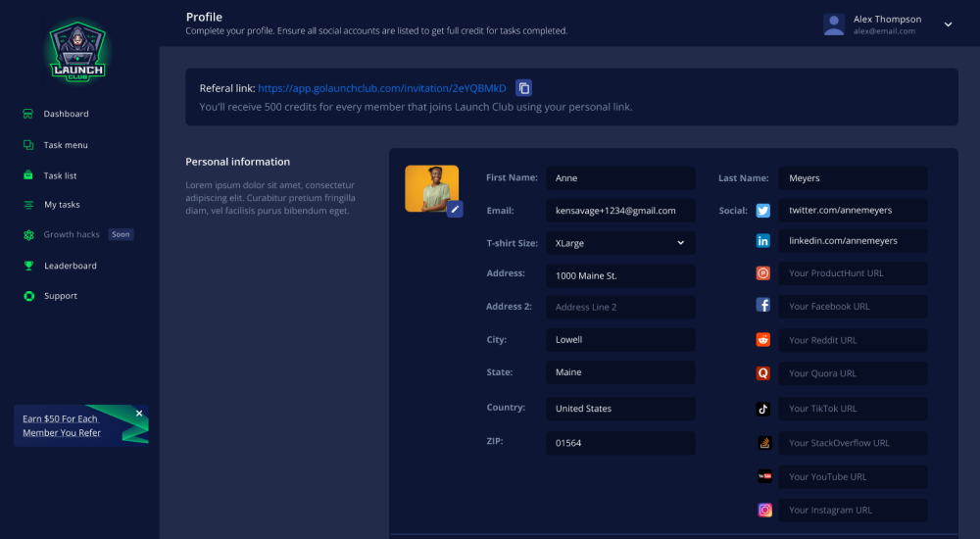Click the Instagram social icon
The height and width of the screenshot is (539, 980).
click(x=764, y=511)
